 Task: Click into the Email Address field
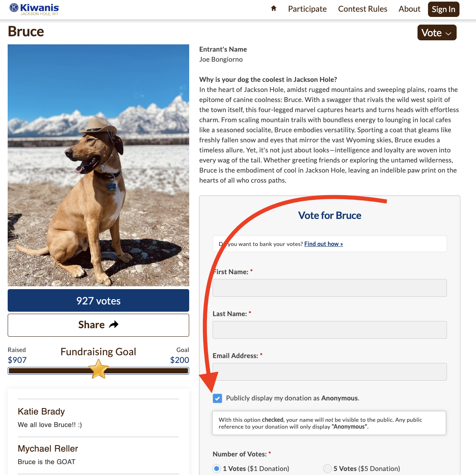tap(330, 372)
